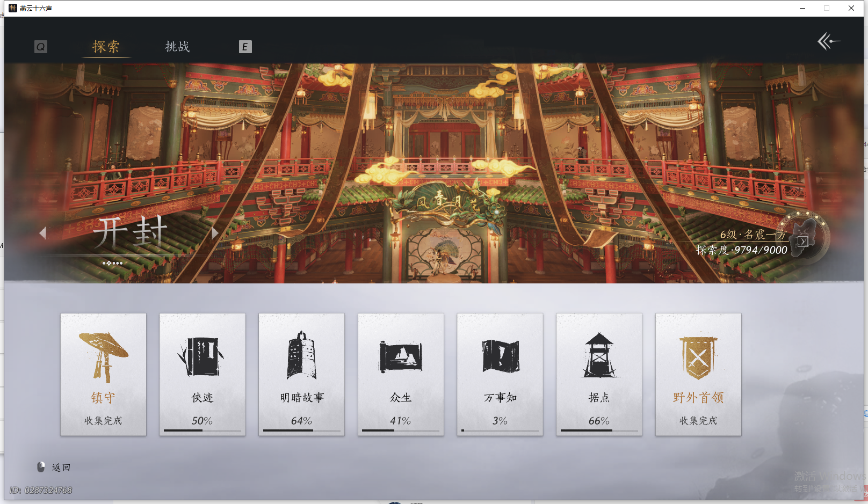Click the page dots under 开封

tap(113, 263)
